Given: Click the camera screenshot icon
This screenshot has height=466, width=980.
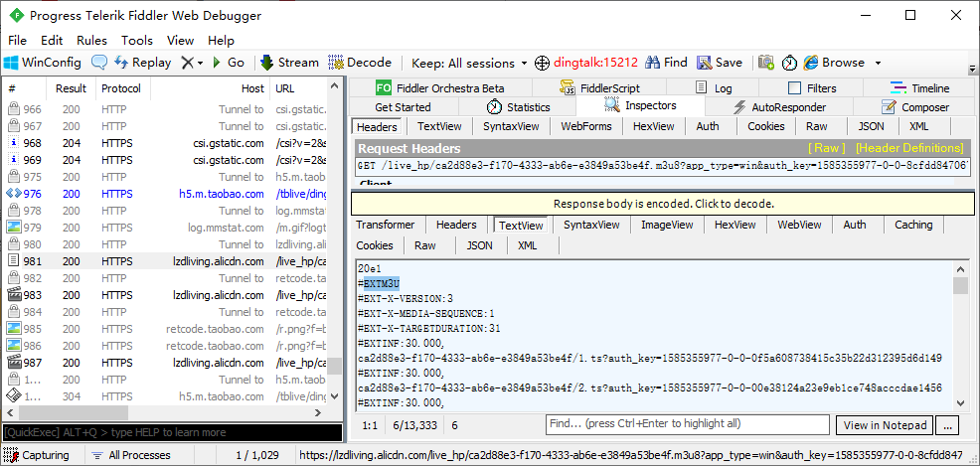Looking at the screenshot, I should (x=766, y=63).
